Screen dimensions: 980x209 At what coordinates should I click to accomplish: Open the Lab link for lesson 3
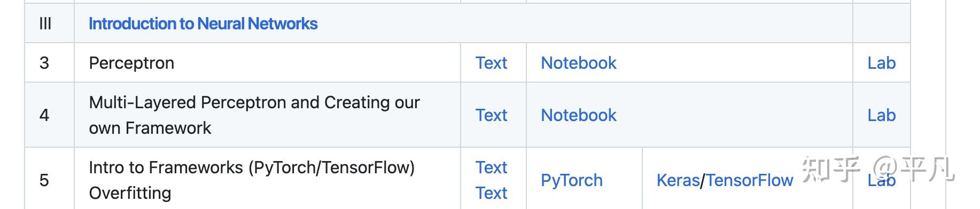(x=881, y=63)
